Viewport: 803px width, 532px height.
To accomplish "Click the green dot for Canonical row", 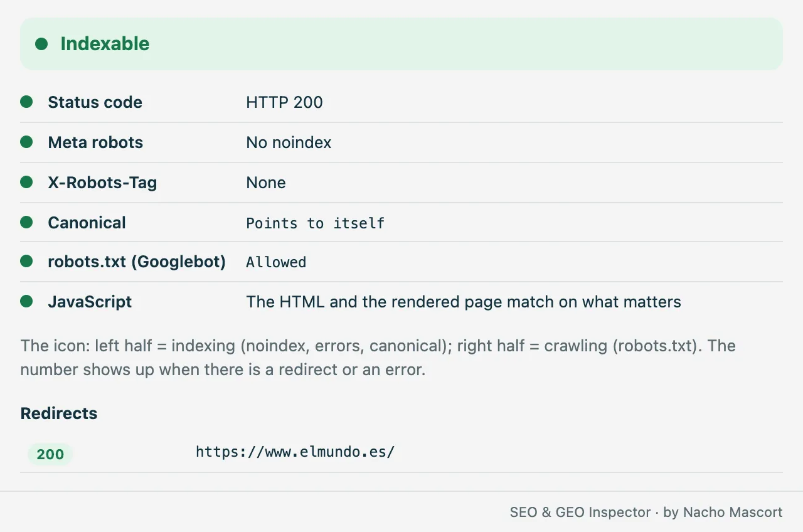I will pyautogui.click(x=26, y=223).
